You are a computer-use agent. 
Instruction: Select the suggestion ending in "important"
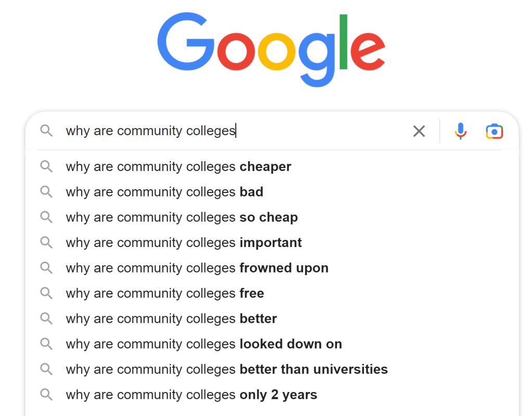[x=184, y=243]
